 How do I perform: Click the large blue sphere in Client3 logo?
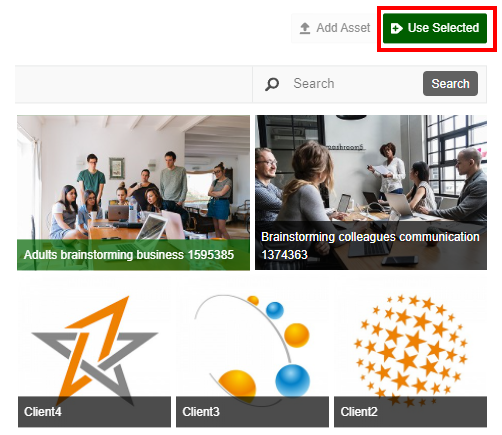click(292, 381)
